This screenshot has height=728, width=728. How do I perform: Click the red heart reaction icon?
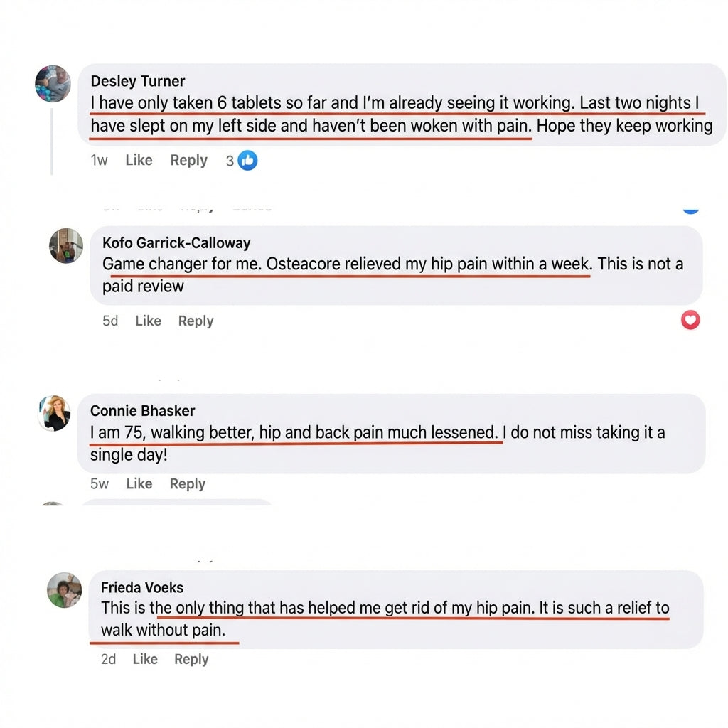[690, 320]
